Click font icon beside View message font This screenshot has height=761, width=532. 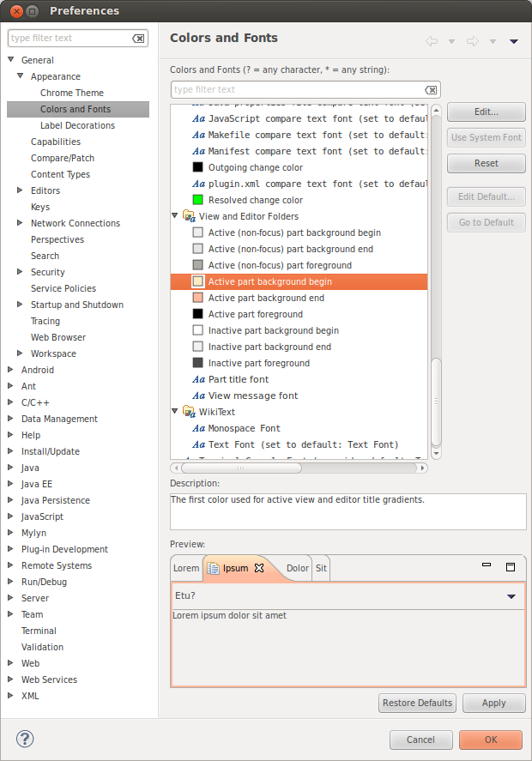point(198,396)
